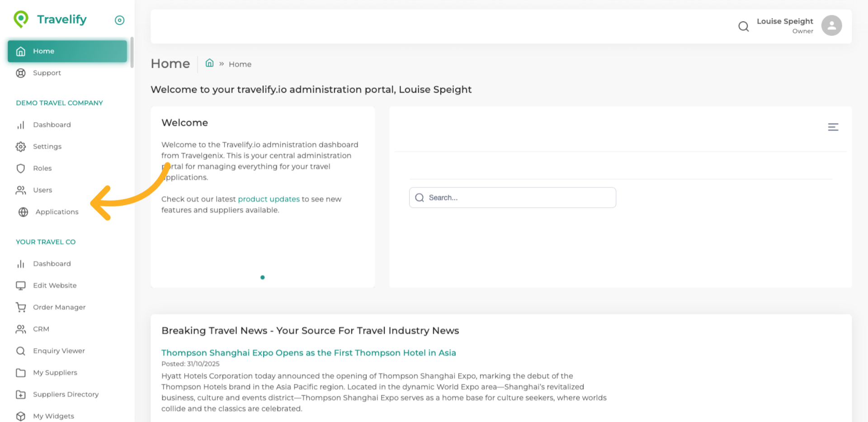Click the Search input field
The width and height of the screenshot is (868, 422).
(512, 198)
